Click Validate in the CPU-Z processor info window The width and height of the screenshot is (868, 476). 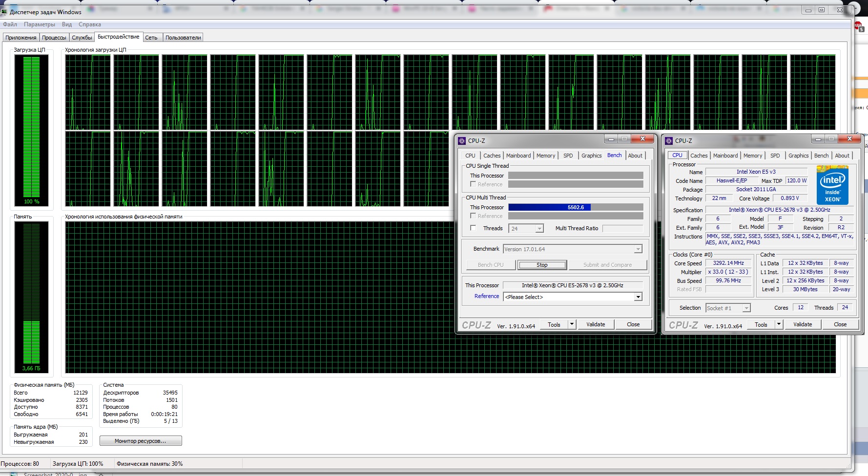pyautogui.click(x=803, y=324)
